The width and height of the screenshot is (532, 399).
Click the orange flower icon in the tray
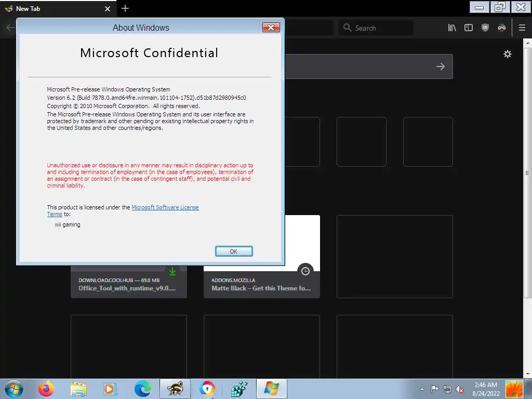point(514,389)
